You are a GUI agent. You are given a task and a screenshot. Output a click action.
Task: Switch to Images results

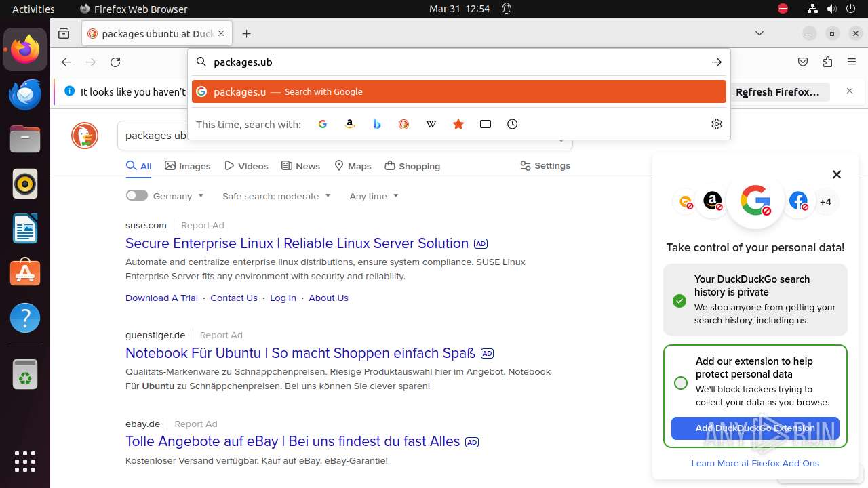pyautogui.click(x=188, y=166)
